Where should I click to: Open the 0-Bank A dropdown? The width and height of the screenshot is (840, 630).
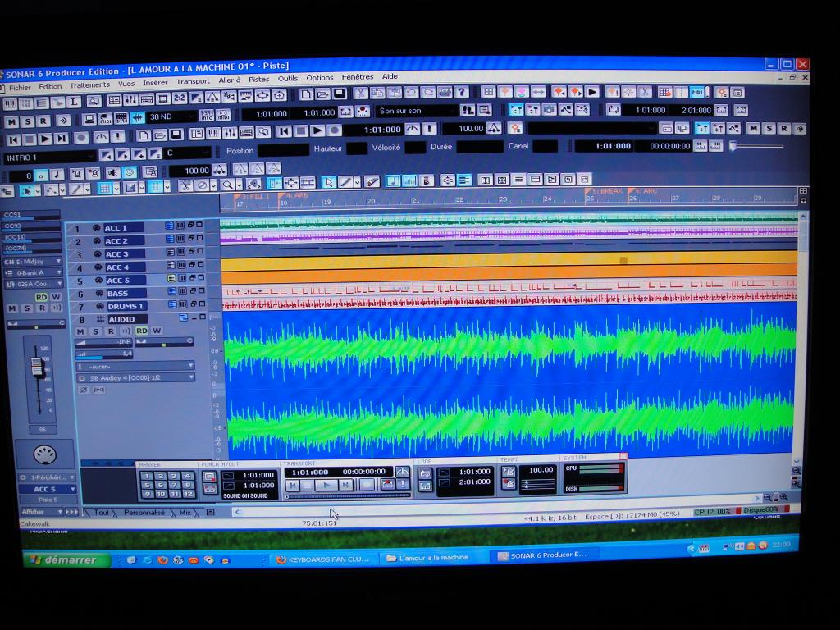coord(32,273)
